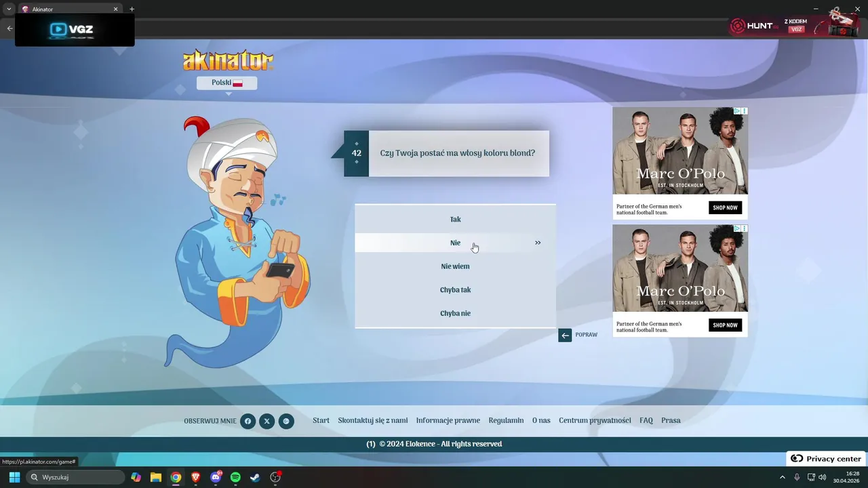
Task: Click the third social icon after X
Action: (x=286, y=421)
